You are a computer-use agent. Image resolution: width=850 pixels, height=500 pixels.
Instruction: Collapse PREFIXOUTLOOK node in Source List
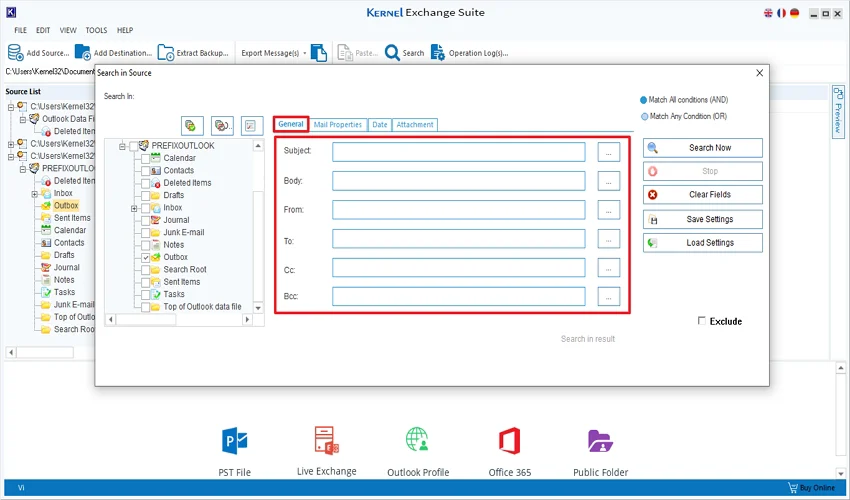[22, 169]
